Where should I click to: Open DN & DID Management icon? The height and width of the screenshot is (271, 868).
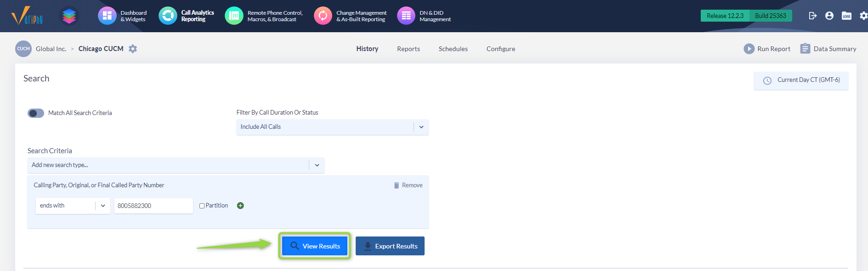[406, 16]
